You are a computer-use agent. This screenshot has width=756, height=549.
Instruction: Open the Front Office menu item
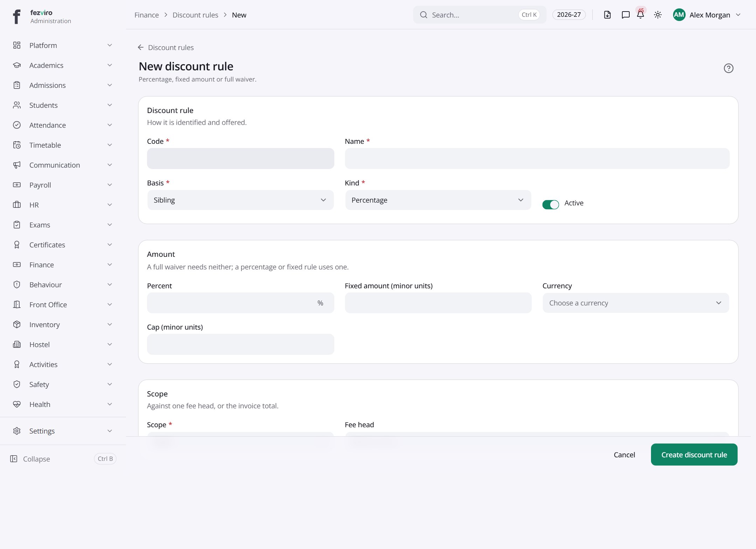click(63, 304)
